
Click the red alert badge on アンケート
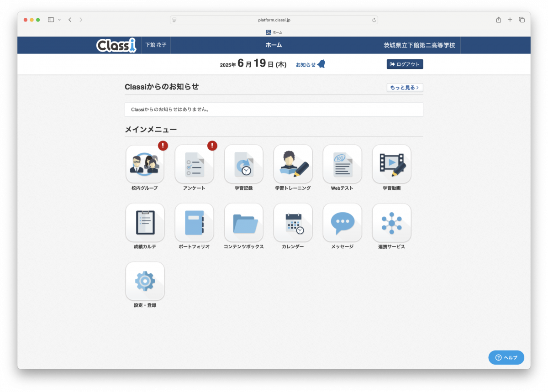(x=212, y=146)
